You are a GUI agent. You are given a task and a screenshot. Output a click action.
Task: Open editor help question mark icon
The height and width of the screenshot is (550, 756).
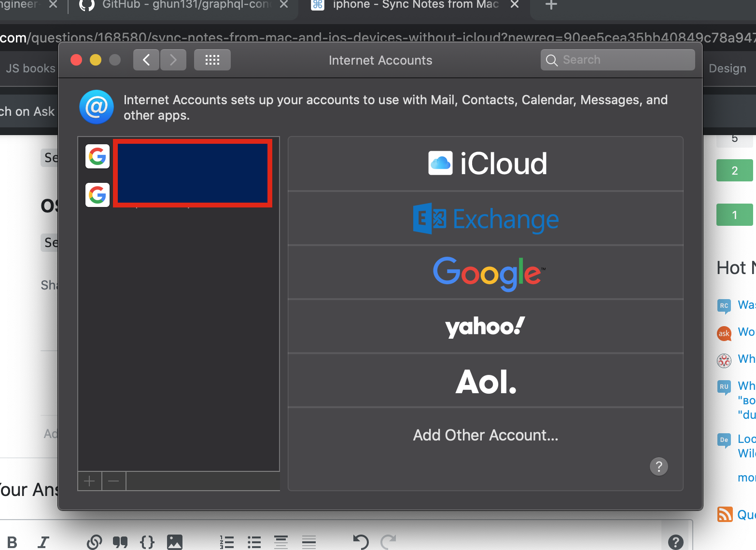(675, 542)
